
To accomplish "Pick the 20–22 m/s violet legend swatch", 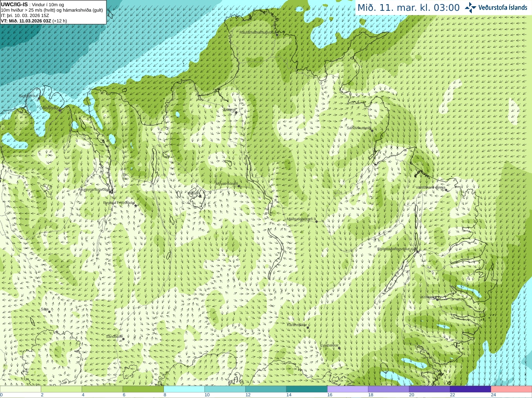I will point(430,389).
